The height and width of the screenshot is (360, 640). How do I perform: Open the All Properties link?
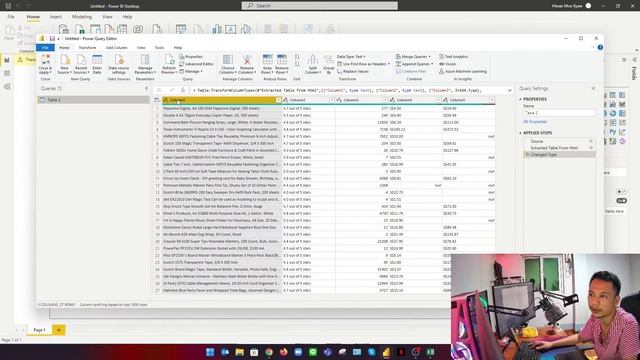click(x=535, y=122)
